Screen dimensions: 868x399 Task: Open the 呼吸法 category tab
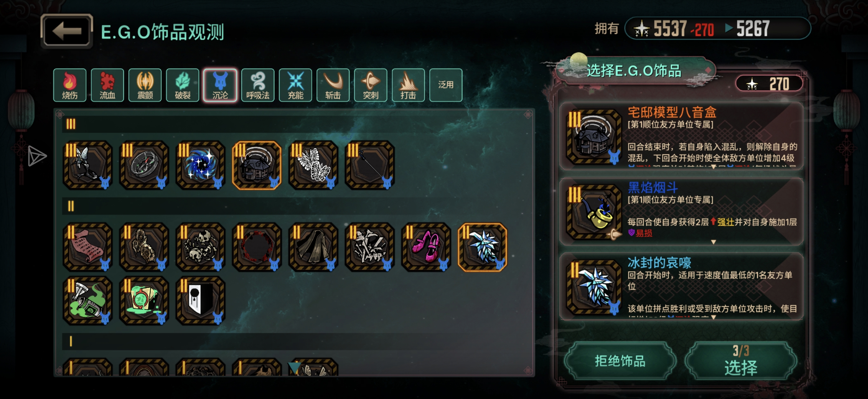click(x=258, y=85)
